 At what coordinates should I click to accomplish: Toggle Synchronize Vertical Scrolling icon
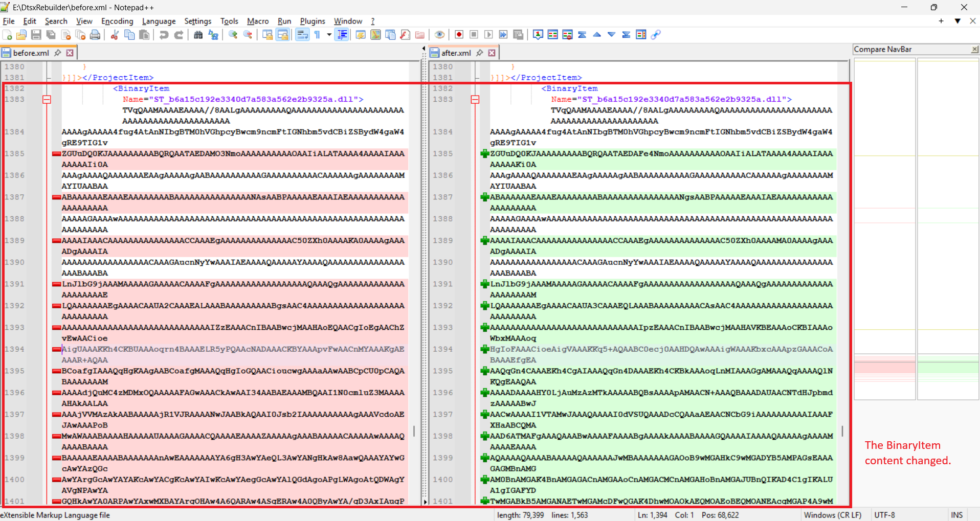pyautogui.click(x=267, y=35)
